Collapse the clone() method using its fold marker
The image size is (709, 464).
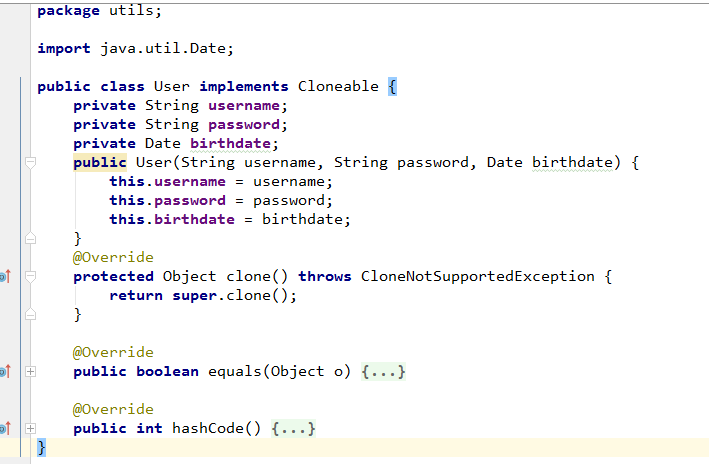pyautogui.click(x=30, y=276)
